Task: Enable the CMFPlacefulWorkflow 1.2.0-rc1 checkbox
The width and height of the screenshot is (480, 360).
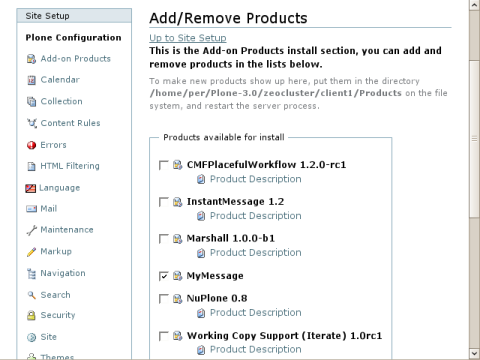Action: [x=164, y=165]
